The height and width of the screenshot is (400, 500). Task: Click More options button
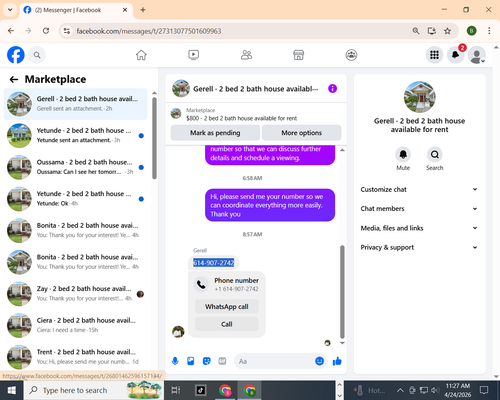301,133
